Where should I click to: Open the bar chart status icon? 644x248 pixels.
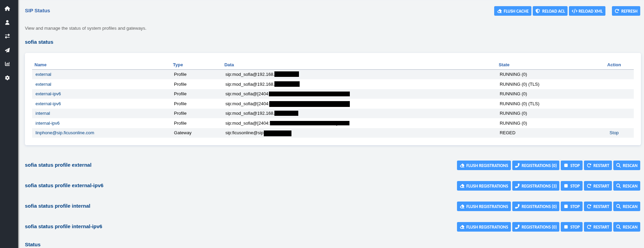(x=7, y=64)
